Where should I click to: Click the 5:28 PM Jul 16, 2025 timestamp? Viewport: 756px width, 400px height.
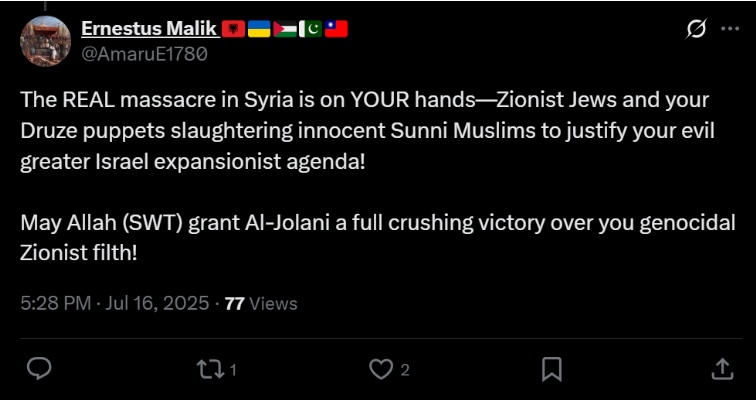(x=114, y=303)
